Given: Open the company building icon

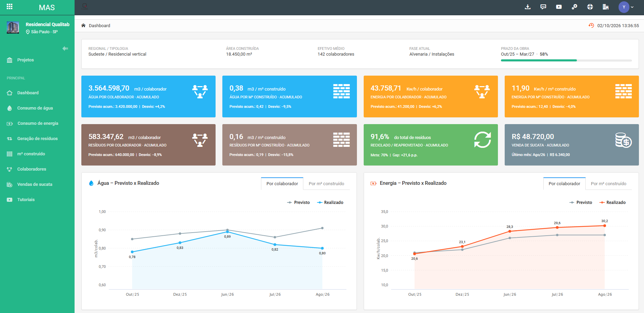Looking at the screenshot, I should pyautogui.click(x=606, y=7).
